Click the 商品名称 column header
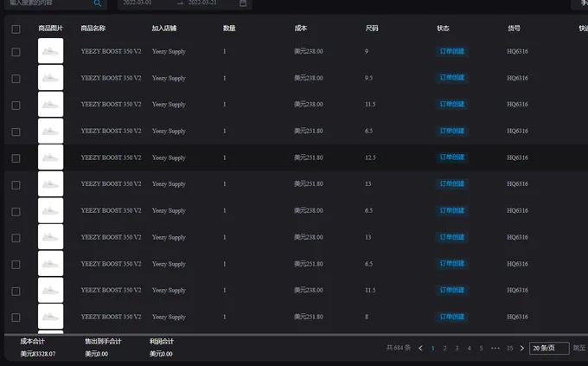Screen dimensions: 588x366 coord(93,29)
